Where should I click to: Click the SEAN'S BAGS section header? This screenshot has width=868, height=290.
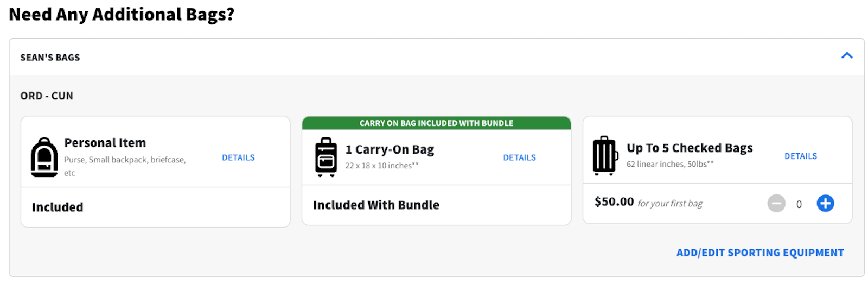(50, 58)
